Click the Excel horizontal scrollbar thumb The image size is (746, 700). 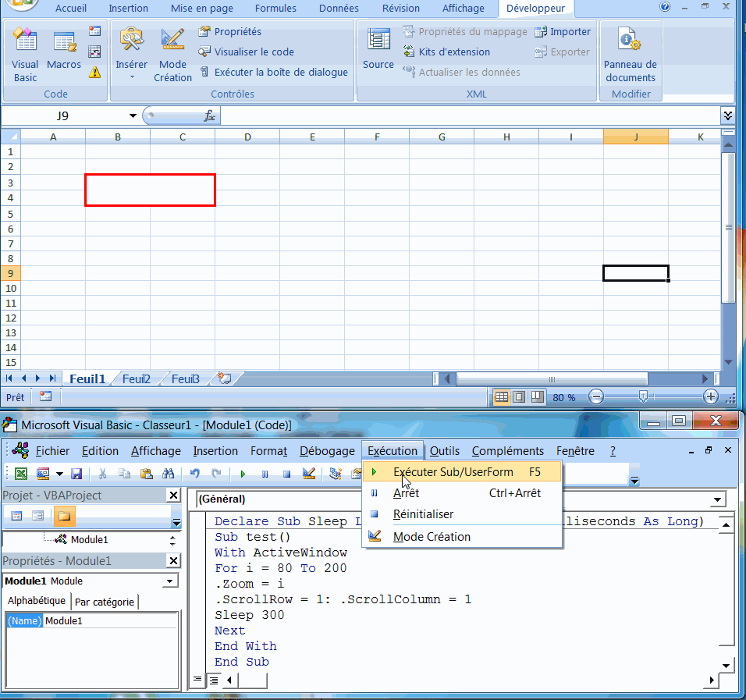click(x=552, y=379)
